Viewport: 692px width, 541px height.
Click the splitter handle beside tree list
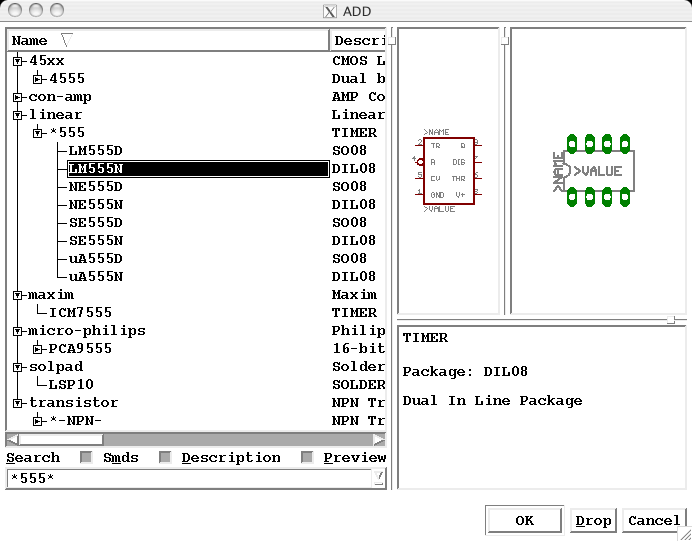[392, 41]
